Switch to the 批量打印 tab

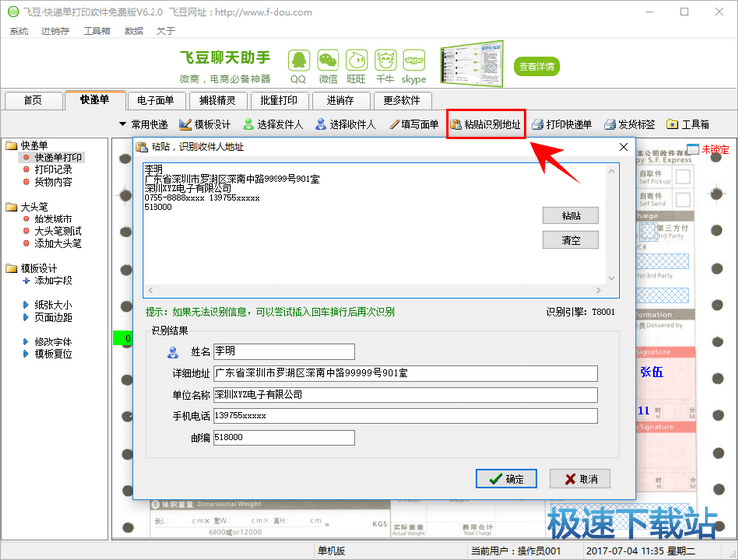279,100
